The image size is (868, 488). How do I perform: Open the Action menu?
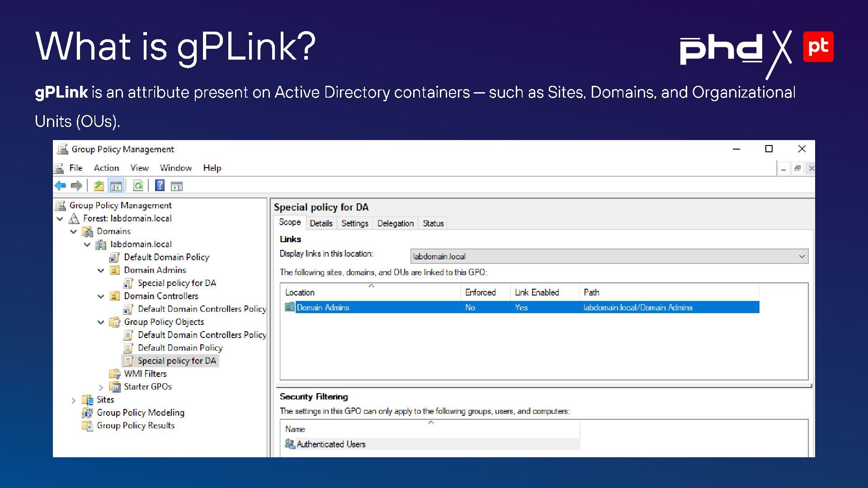coord(106,168)
